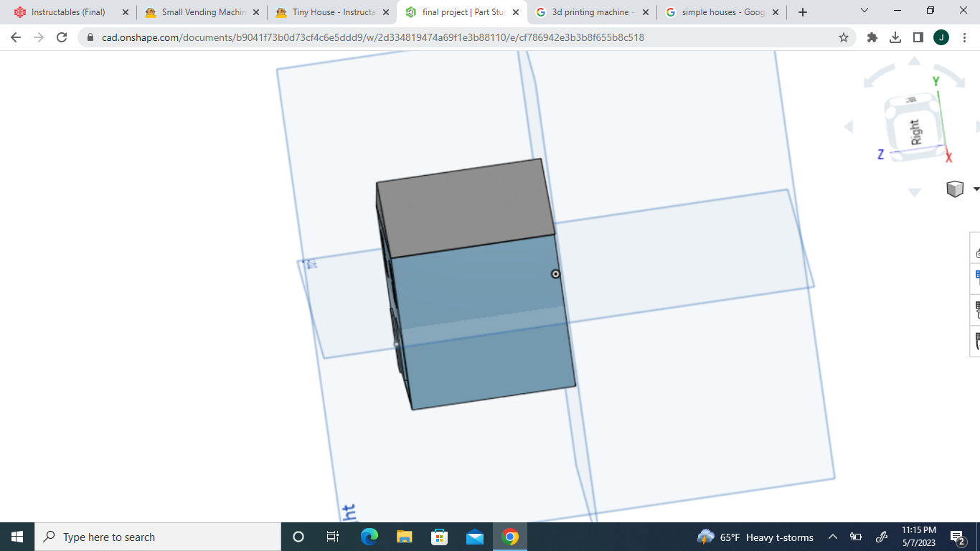Expand hidden icons in the system tray
Screen dimensions: 980x551
[x=831, y=537]
